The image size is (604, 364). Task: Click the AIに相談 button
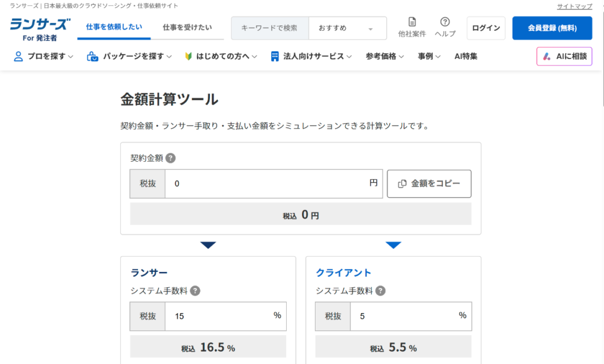tap(564, 57)
